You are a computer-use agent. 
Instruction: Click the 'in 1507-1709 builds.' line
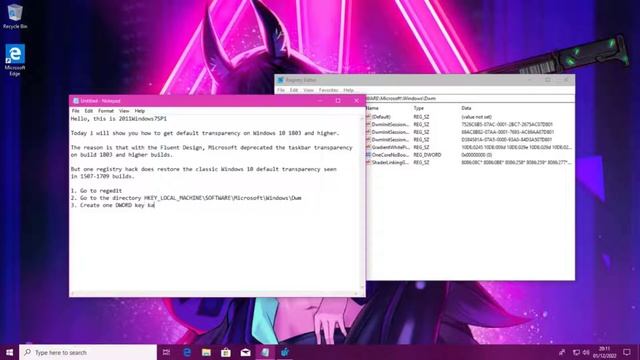click(x=102, y=176)
